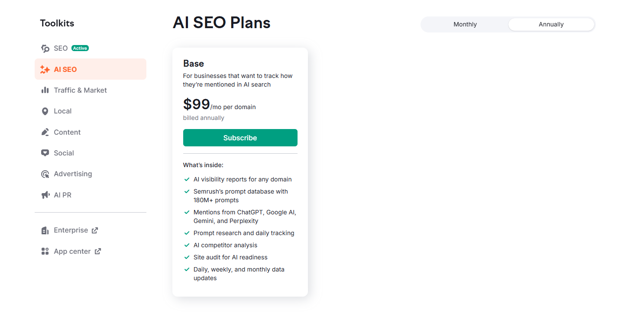Click the Enterprise building icon

click(45, 230)
